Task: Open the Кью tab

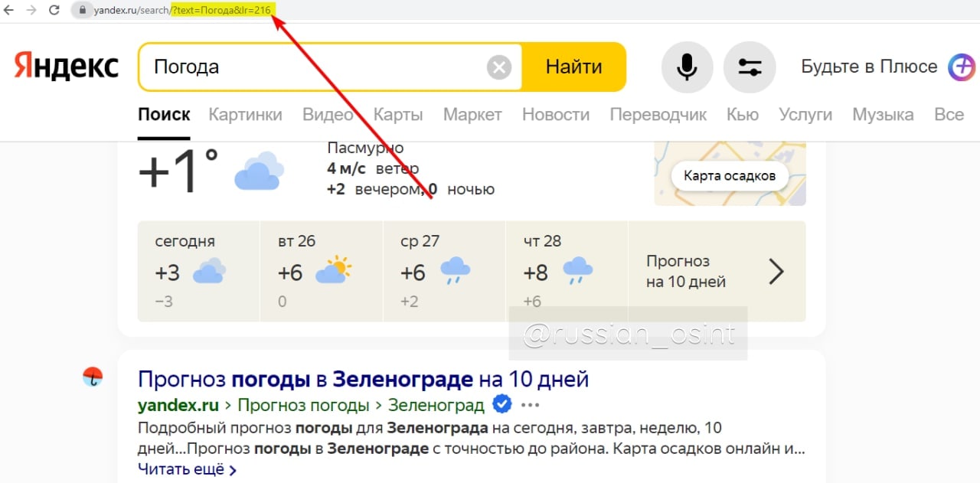Action: click(x=743, y=115)
